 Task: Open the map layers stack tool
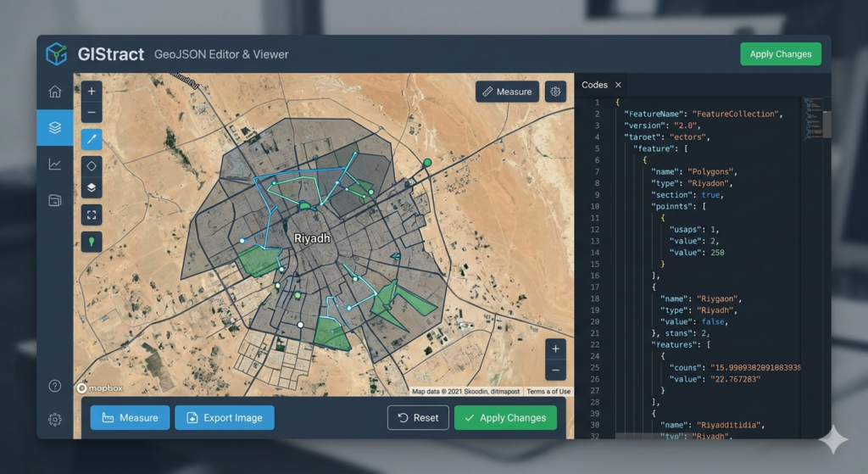pyautogui.click(x=92, y=187)
